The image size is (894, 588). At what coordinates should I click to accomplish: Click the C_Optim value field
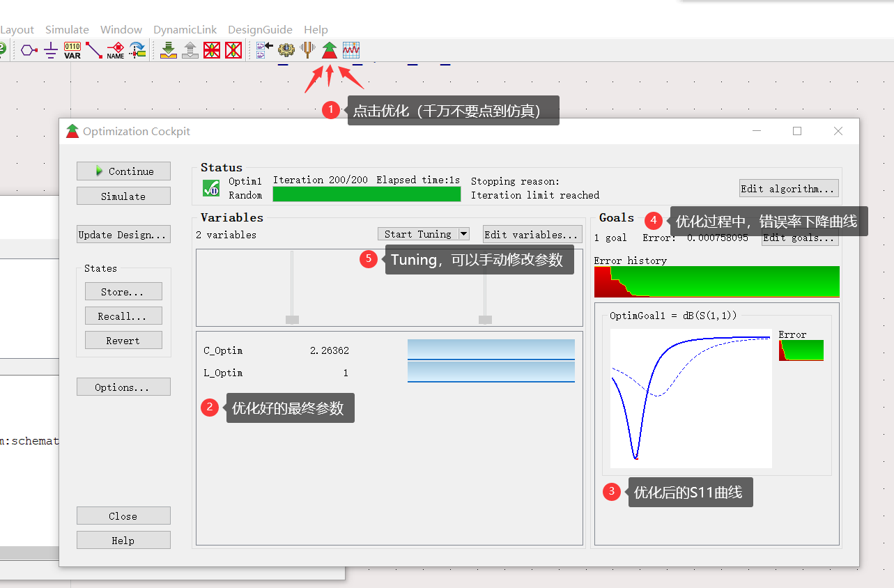[329, 350]
